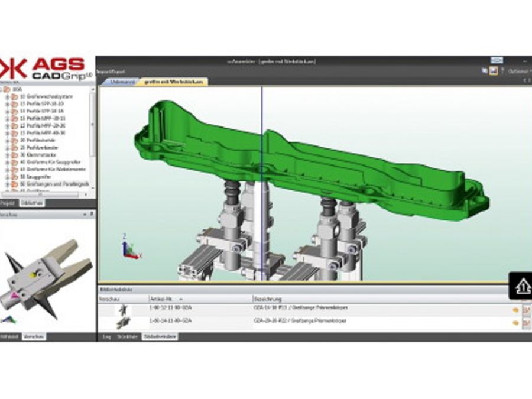
Task: Click scroll-up arrow of library tree
Action: (x=93, y=89)
